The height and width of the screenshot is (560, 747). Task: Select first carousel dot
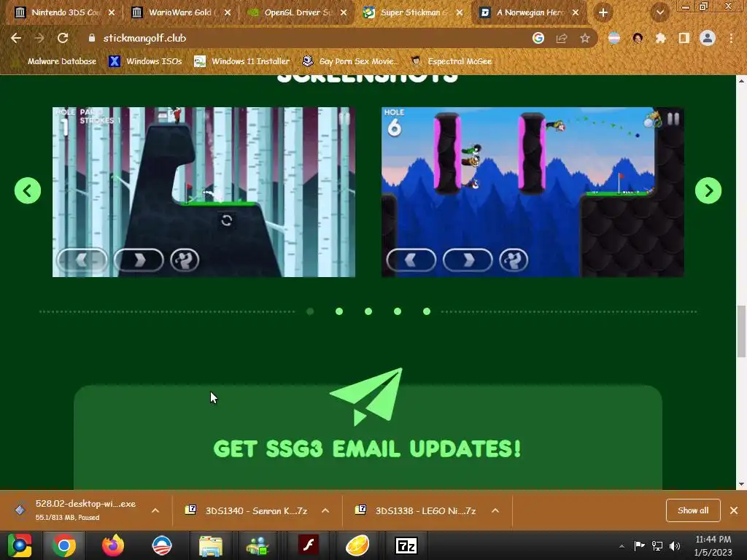(x=310, y=311)
